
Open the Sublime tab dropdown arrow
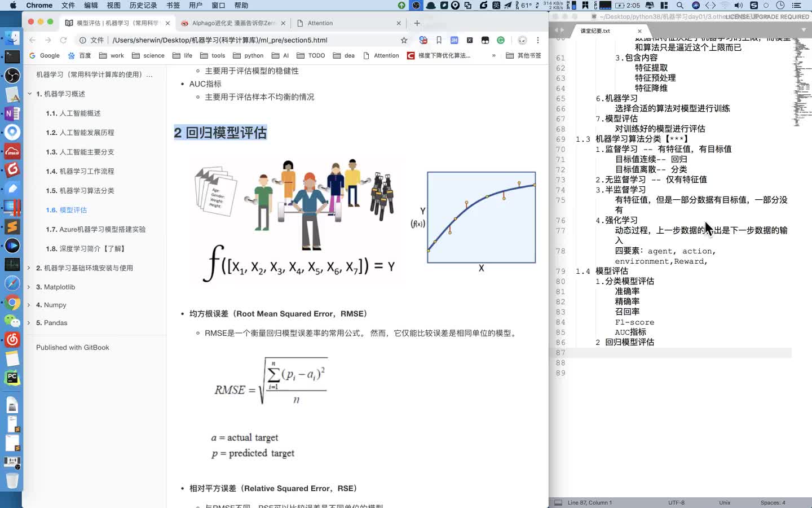point(804,30)
